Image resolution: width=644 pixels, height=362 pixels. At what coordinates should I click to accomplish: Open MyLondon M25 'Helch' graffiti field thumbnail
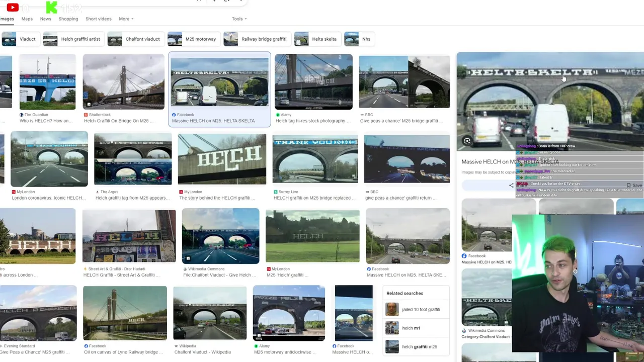point(312,236)
